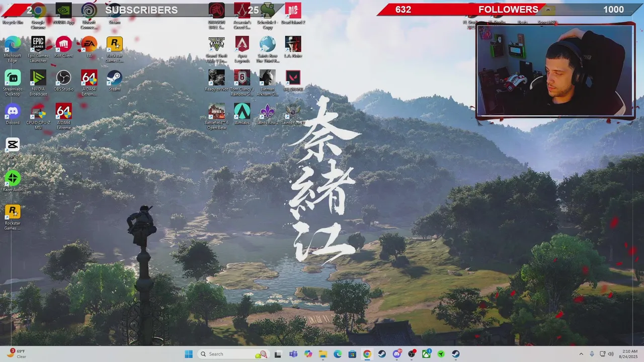Open Microsoft Teams from the taskbar
The width and height of the screenshot is (644, 362).
point(293,354)
